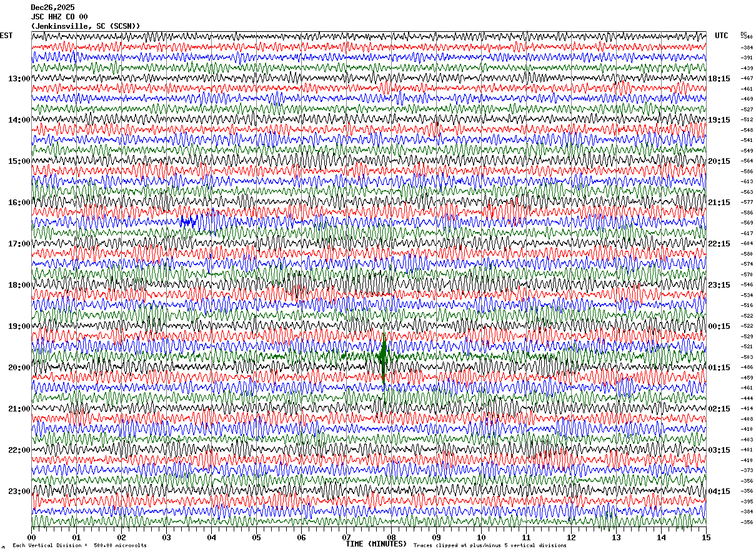Click the DC offset value -391

tap(747, 58)
